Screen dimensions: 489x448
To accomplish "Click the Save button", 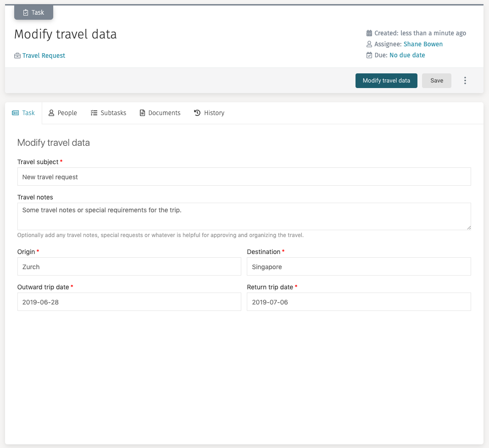I will (436, 80).
